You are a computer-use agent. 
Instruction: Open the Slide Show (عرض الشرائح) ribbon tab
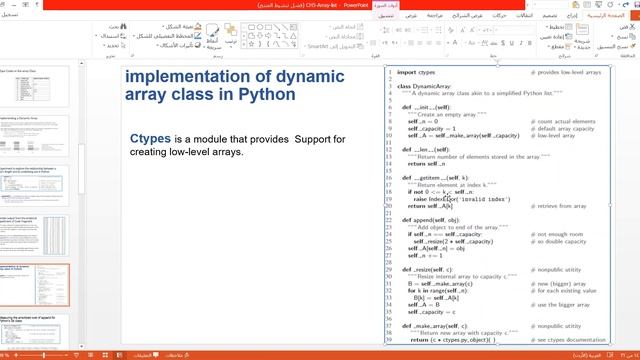click(467, 16)
